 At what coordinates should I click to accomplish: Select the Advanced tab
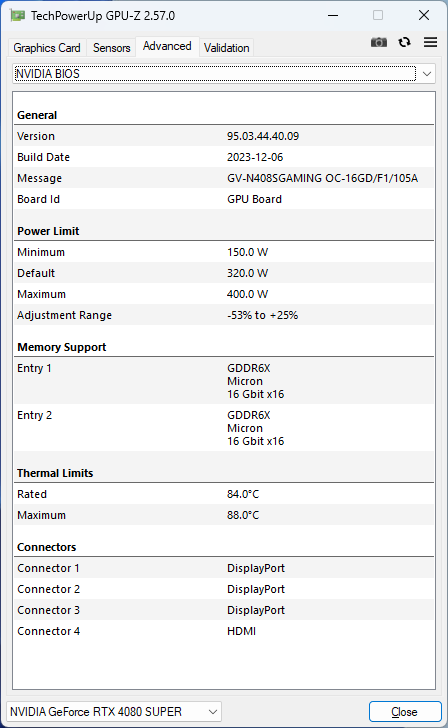coord(167,46)
